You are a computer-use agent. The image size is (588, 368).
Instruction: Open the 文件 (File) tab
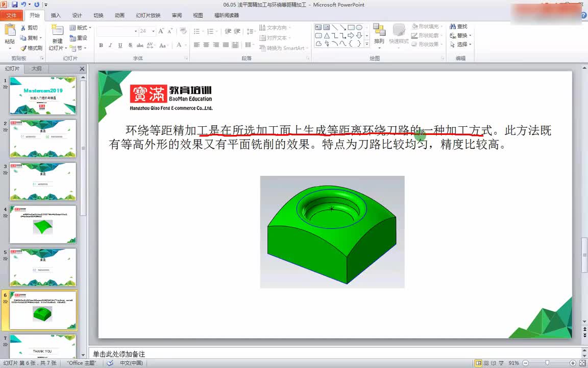11,15
